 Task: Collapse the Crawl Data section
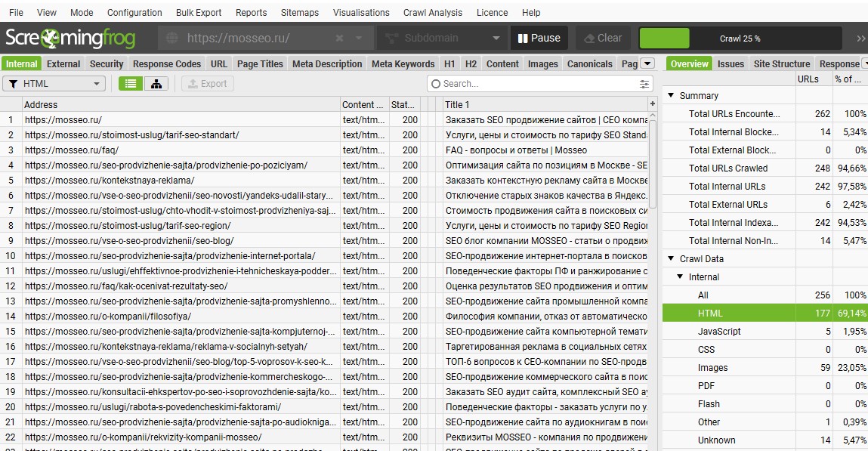(670, 258)
